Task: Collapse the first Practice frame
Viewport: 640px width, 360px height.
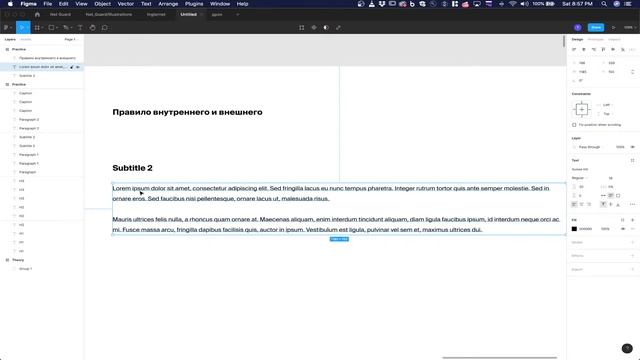Action: point(7,49)
